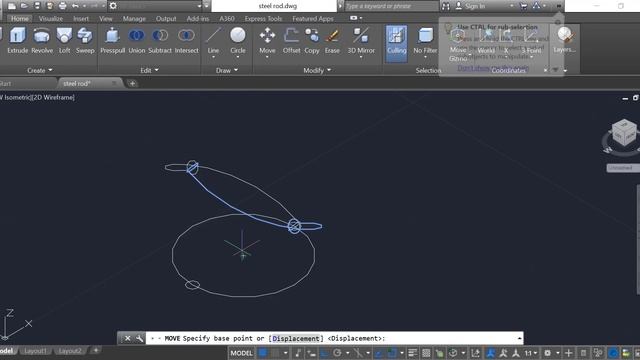Click the command line customize wrench icon
This screenshot has height=360, width=640.
pyautogui.click(x=139, y=338)
